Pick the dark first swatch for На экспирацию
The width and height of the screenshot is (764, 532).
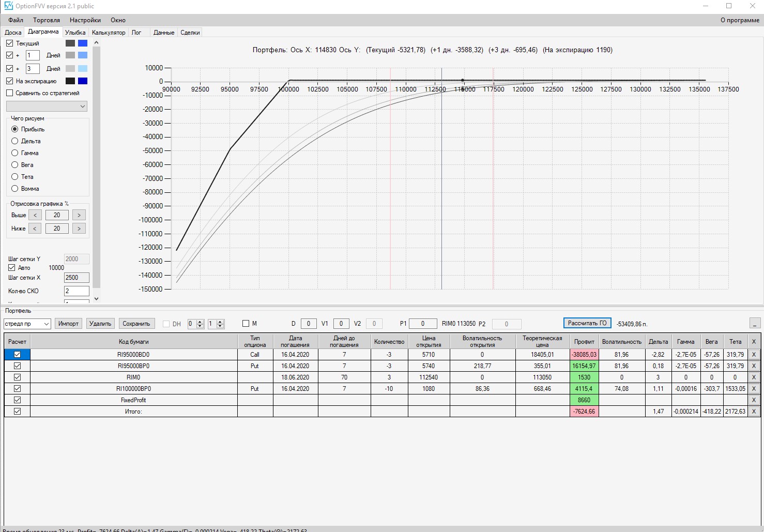coord(70,81)
